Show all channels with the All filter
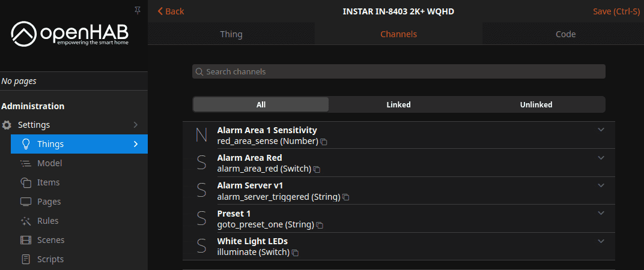Image resolution: width=644 pixels, height=270 pixels. (x=261, y=104)
